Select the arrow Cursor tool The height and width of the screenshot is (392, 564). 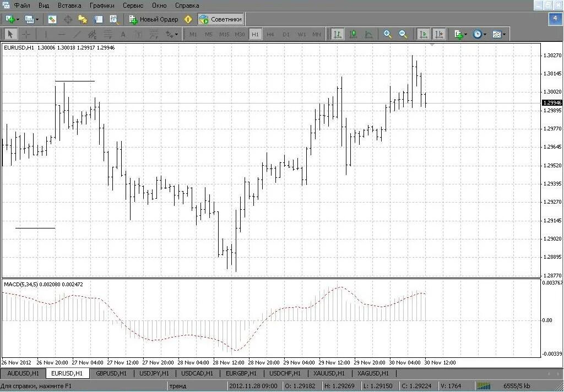click(10, 35)
